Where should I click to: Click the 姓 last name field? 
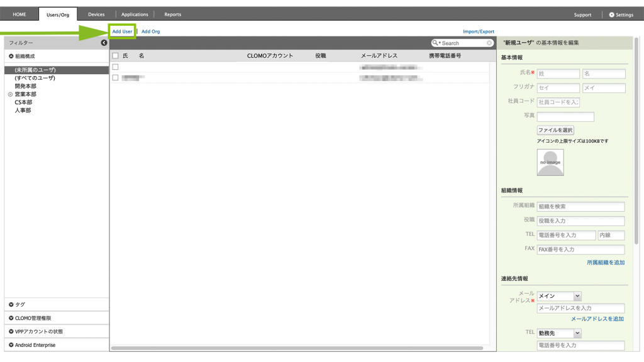[x=558, y=74]
